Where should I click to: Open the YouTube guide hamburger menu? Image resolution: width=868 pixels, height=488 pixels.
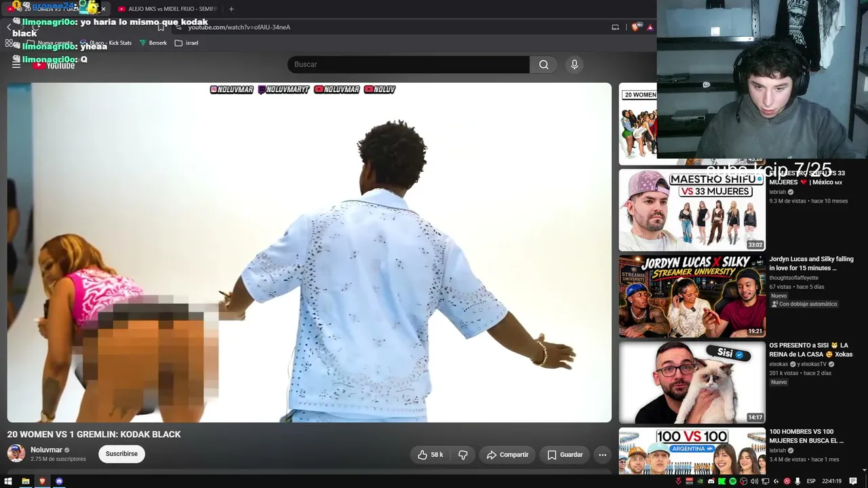(x=16, y=65)
